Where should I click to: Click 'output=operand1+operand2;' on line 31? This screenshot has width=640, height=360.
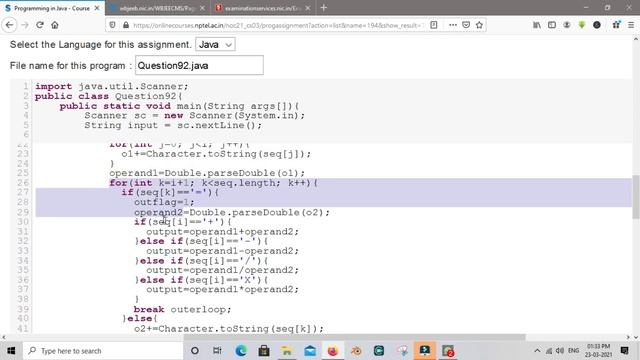(222, 231)
